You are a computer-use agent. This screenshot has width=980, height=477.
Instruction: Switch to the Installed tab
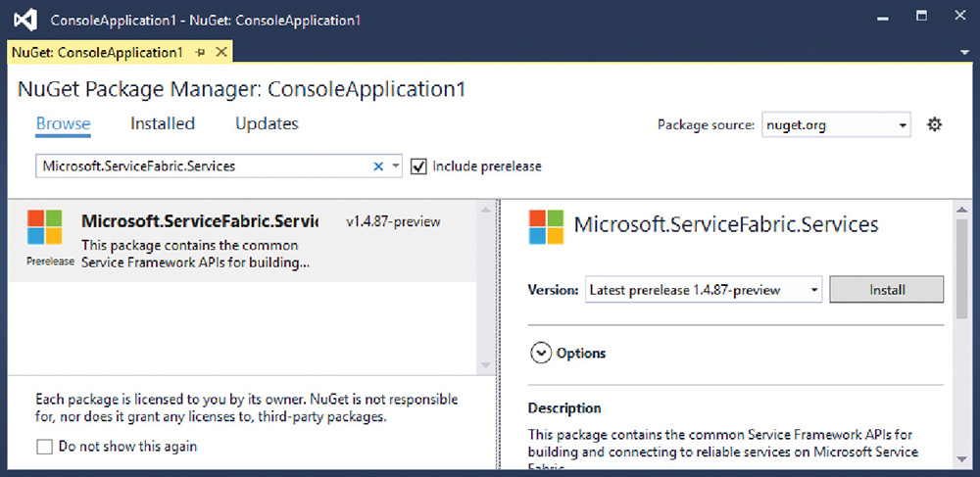(163, 123)
